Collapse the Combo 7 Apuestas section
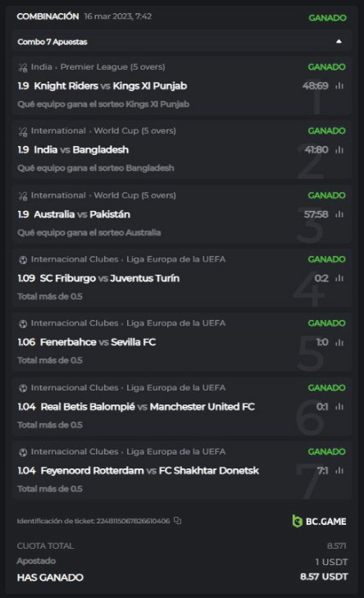The image size is (364, 598). [x=339, y=42]
